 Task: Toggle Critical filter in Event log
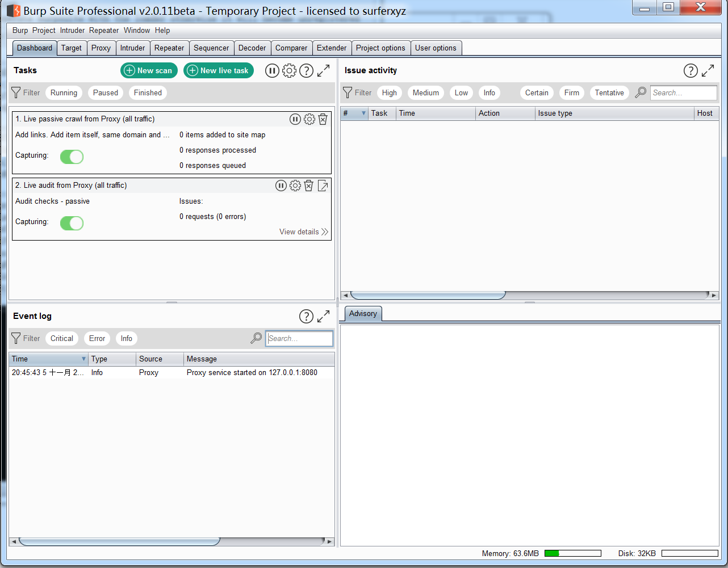pyautogui.click(x=62, y=338)
